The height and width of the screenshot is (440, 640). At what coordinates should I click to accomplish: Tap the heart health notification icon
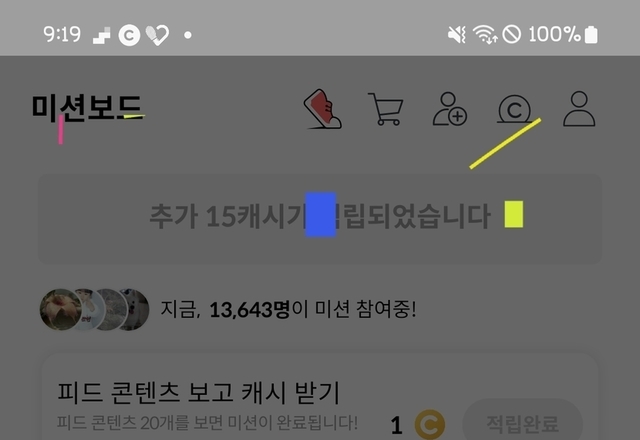coord(157,35)
